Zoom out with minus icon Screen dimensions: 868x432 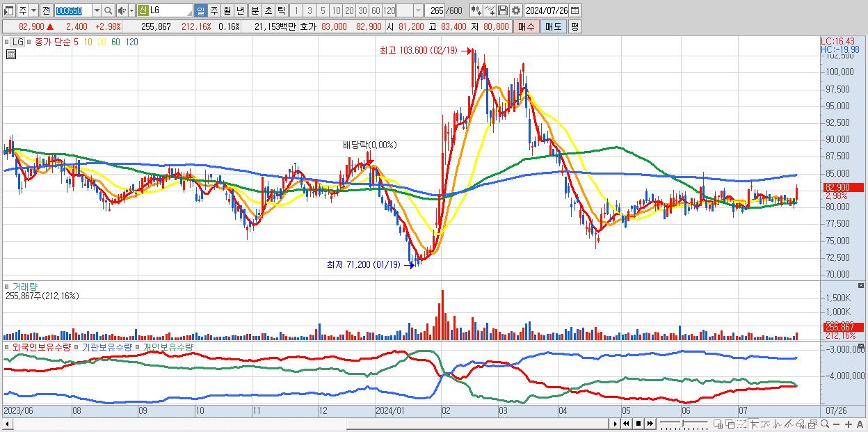836,424
